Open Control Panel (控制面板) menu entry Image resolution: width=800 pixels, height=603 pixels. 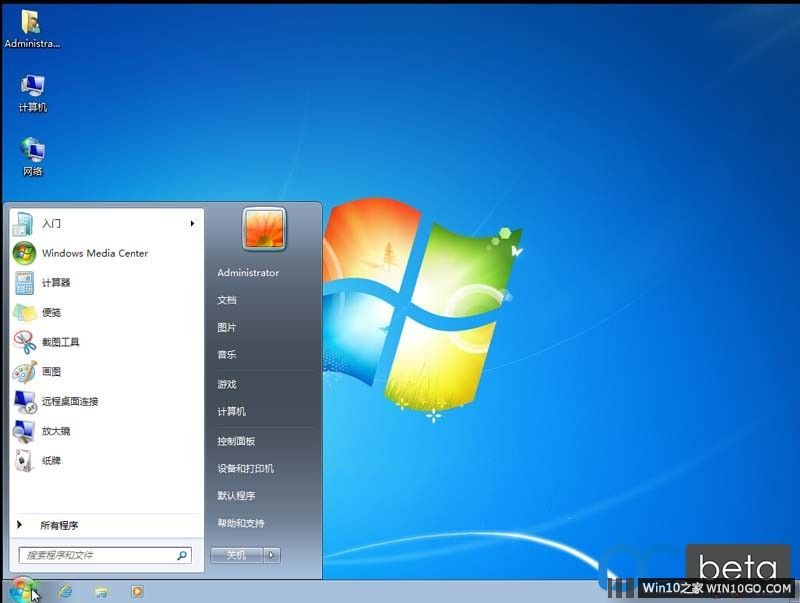[x=236, y=441]
